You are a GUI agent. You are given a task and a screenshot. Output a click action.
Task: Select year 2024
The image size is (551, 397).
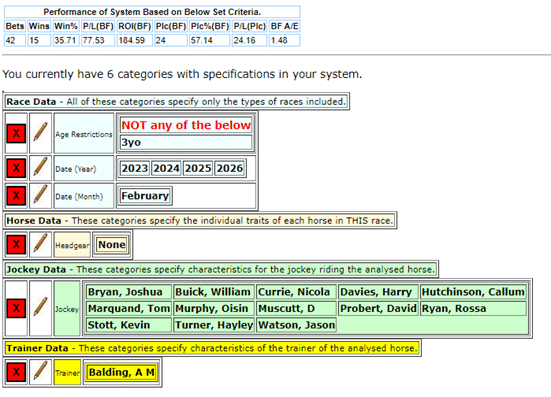pos(166,168)
